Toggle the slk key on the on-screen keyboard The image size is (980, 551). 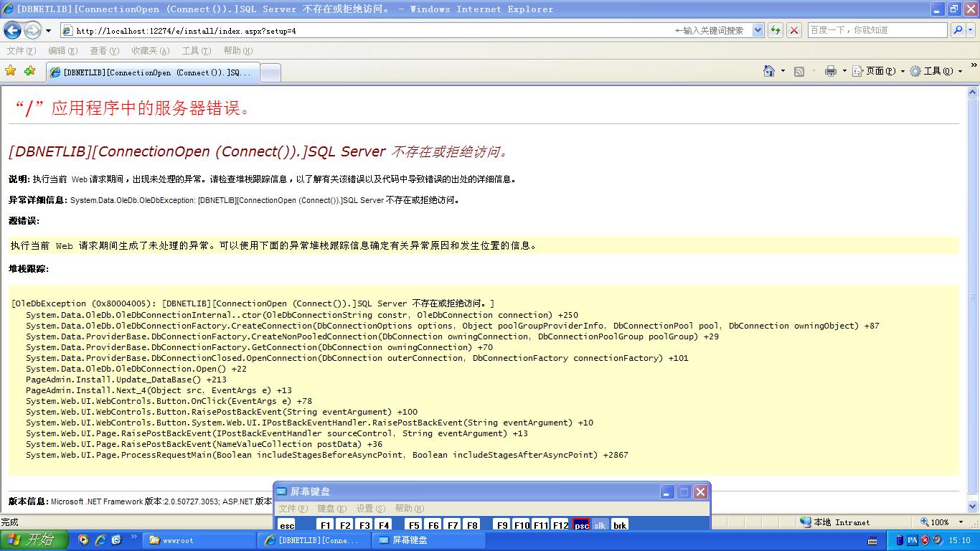click(x=600, y=525)
